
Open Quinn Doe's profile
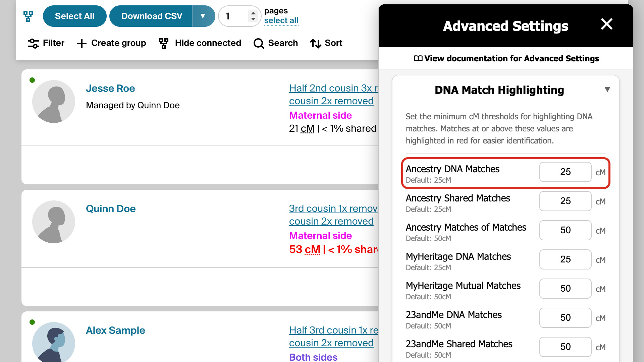tap(111, 209)
